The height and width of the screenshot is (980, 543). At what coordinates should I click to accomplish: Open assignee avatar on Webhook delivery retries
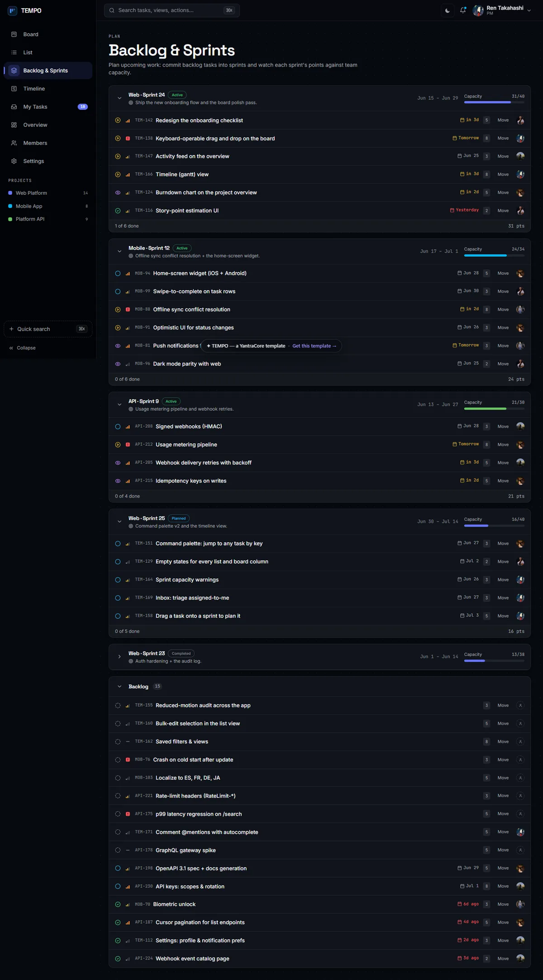coord(520,463)
